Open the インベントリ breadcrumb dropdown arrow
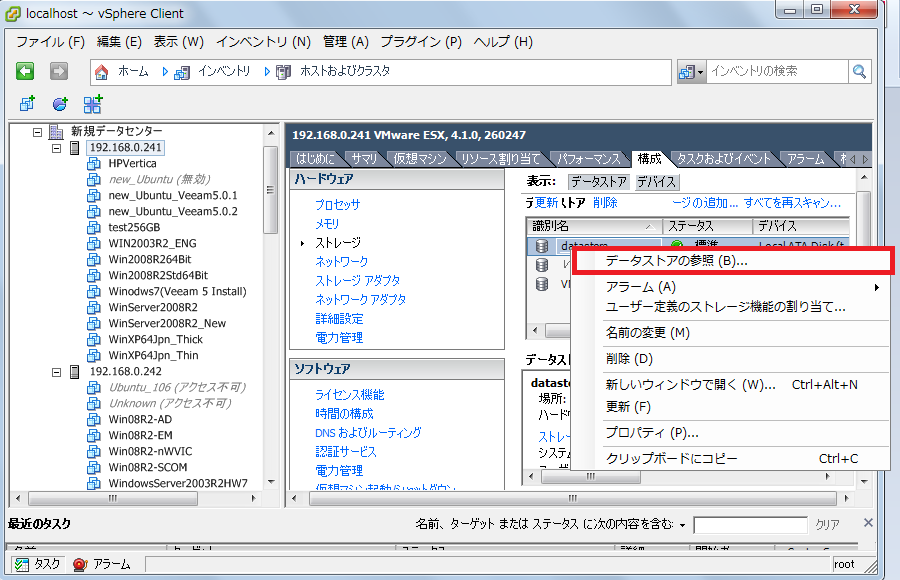900x580 pixels. click(267, 72)
